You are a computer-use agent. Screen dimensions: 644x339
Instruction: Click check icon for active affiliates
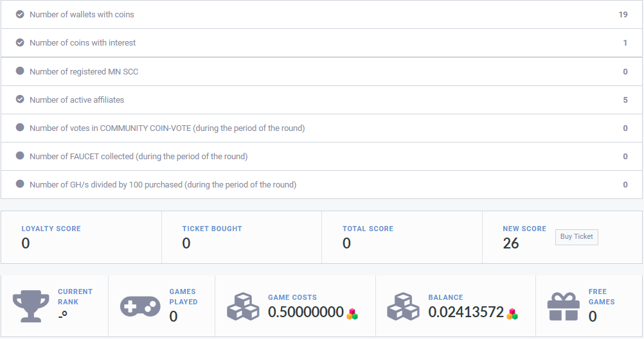[x=20, y=100]
